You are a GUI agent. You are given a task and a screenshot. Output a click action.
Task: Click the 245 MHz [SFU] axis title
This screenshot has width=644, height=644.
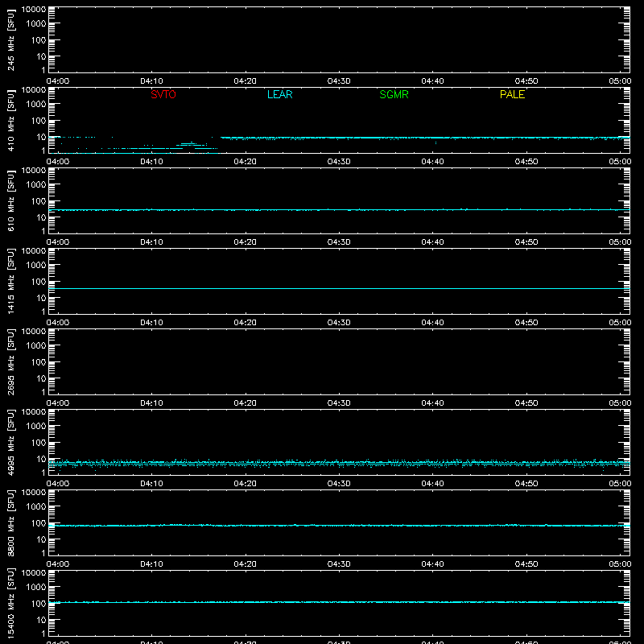point(10,40)
